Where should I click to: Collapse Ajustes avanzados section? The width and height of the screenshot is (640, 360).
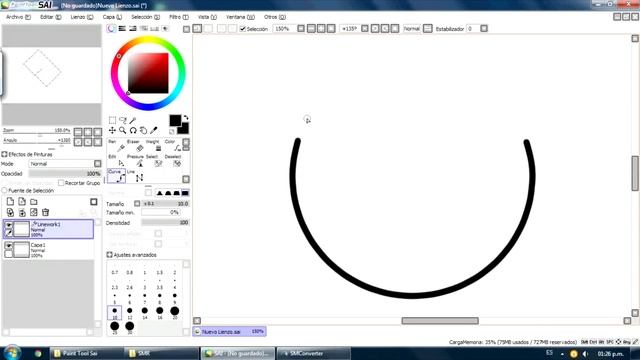tap(109, 255)
